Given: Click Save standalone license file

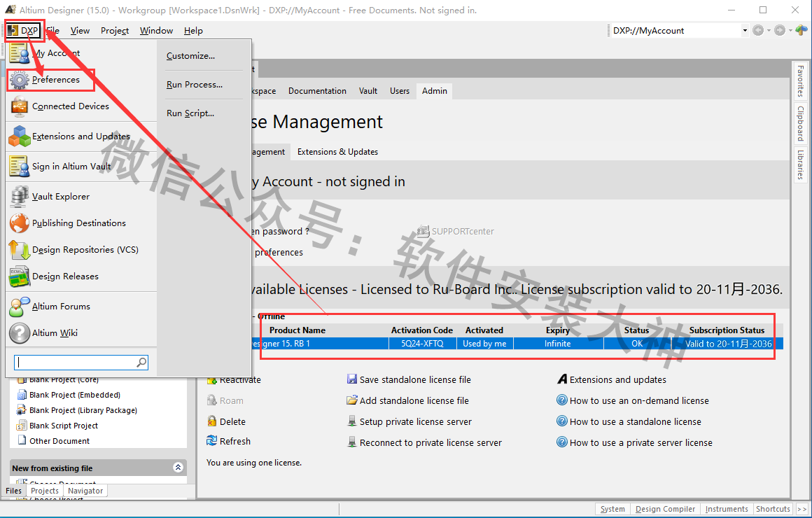Looking at the screenshot, I should coord(414,379).
